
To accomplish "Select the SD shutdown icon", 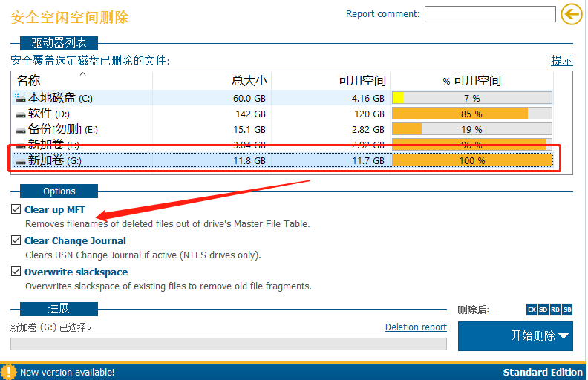I will tap(543, 309).
